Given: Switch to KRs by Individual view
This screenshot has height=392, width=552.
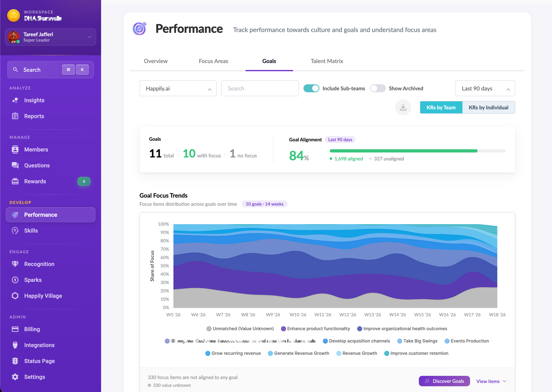Looking at the screenshot, I should point(488,108).
